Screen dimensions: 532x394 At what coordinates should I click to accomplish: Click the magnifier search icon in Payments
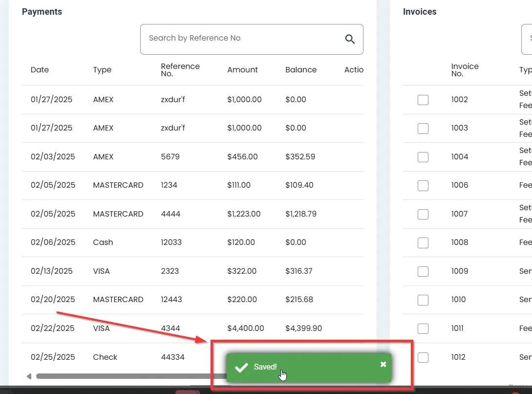coord(350,39)
